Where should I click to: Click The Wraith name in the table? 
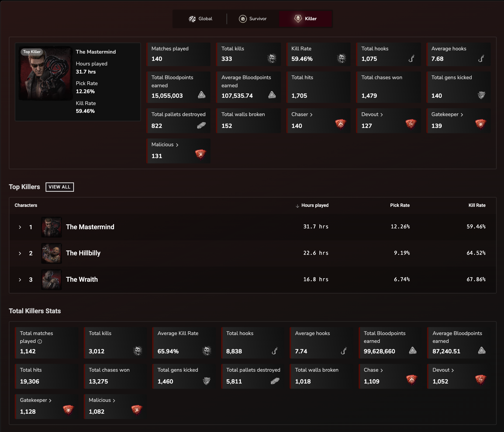(82, 280)
